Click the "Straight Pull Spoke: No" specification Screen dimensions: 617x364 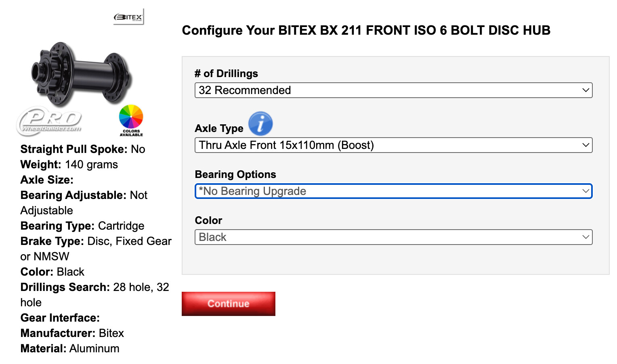coord(83,149)
